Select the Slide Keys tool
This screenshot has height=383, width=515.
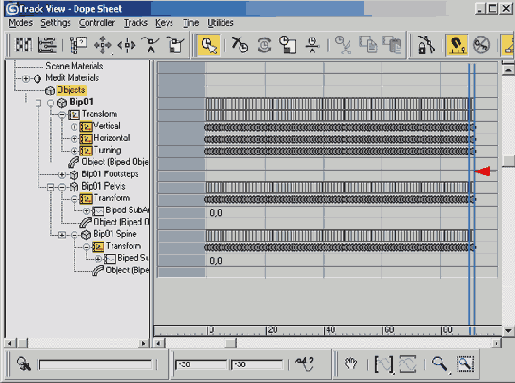tap(127, 45)
